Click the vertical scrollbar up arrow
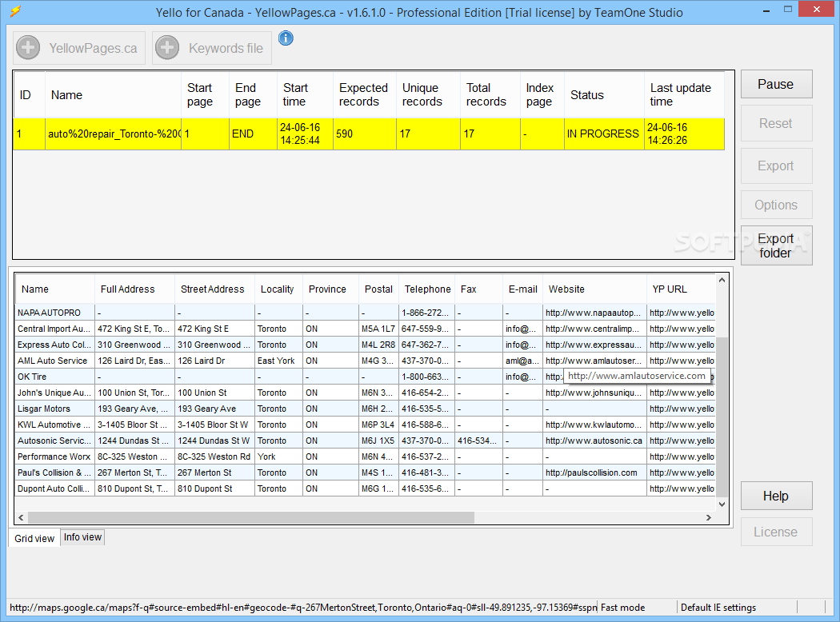840x622 pixels. point(722,281)
